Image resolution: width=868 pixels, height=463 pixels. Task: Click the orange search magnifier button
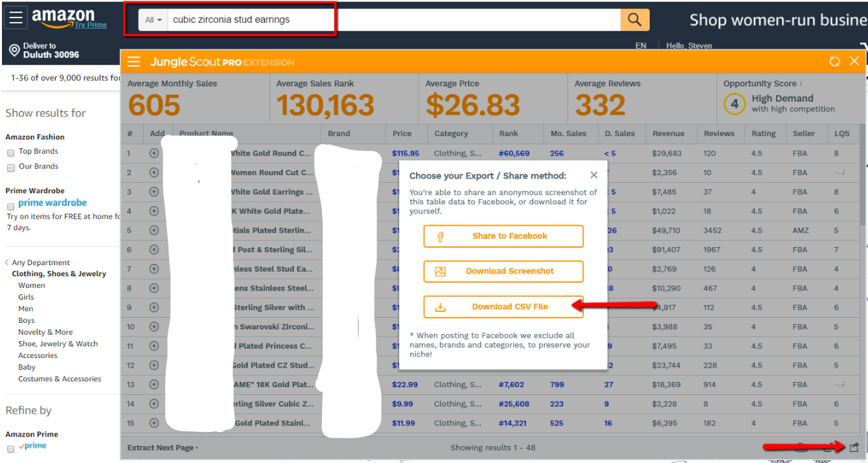point(635,19)
